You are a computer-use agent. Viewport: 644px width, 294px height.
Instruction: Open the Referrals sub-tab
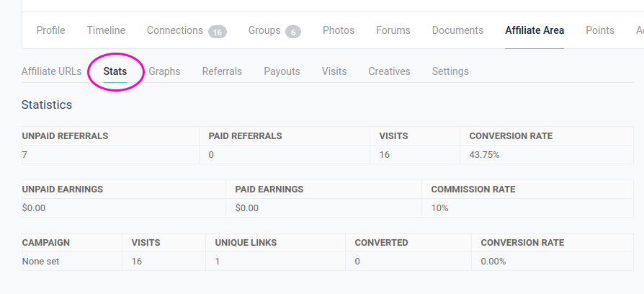tap(222, 71)
